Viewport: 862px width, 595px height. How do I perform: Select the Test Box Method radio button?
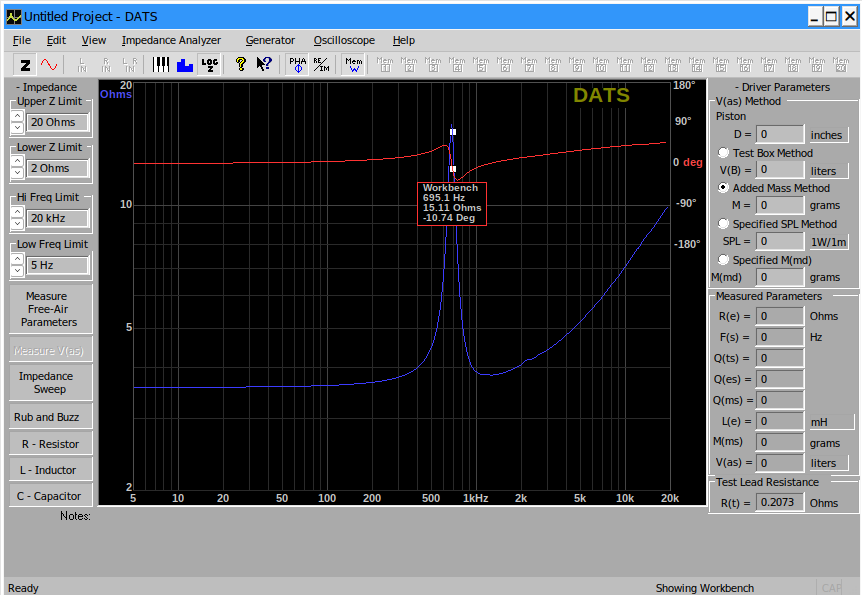click(x=723, y=152)
